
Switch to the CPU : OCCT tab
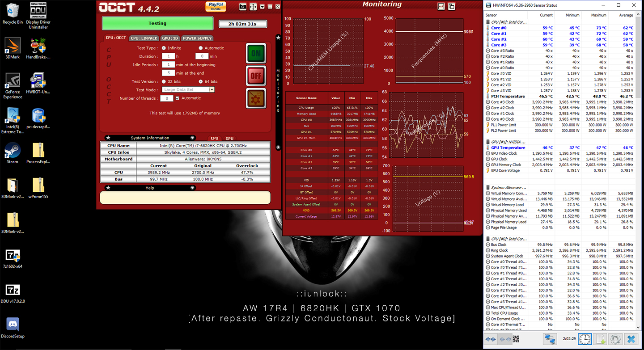coord(116,38)
